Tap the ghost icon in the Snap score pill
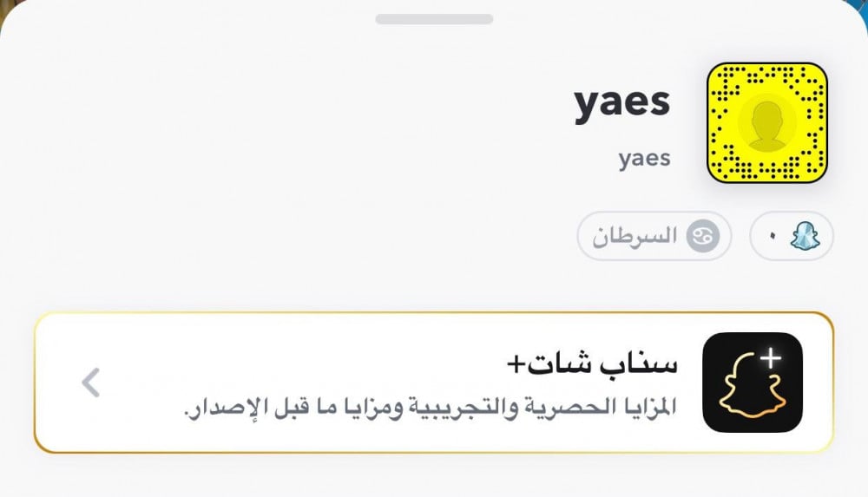 point(805,236)
